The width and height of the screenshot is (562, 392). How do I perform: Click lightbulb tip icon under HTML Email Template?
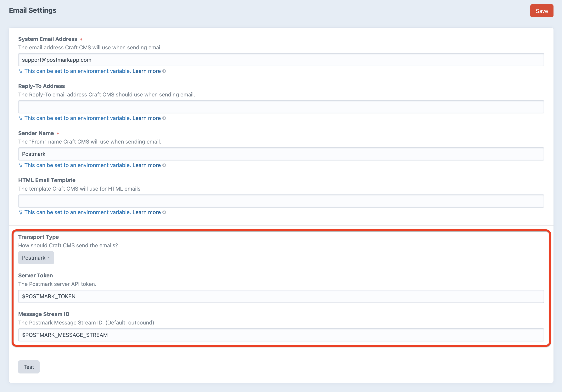(21, 212)
